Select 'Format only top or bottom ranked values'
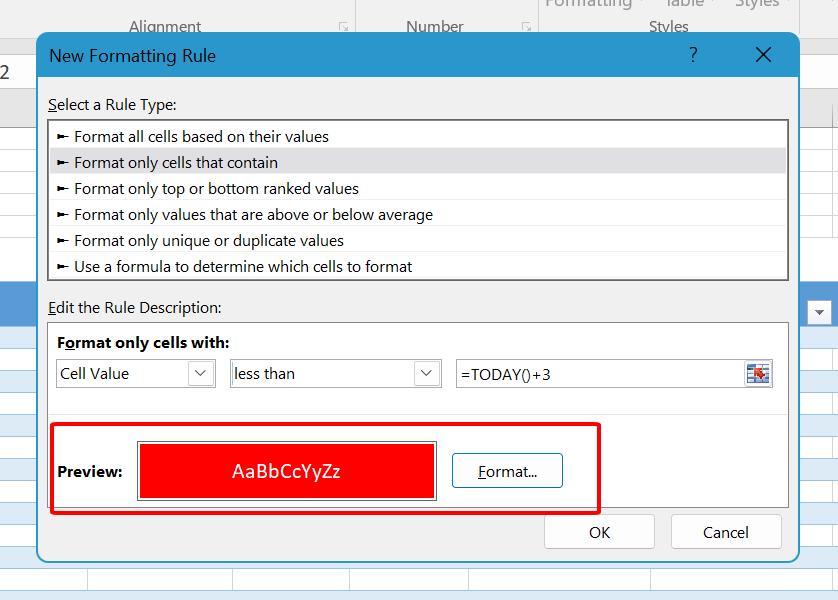The image size is (838, 600). click(x=418, y=189)
